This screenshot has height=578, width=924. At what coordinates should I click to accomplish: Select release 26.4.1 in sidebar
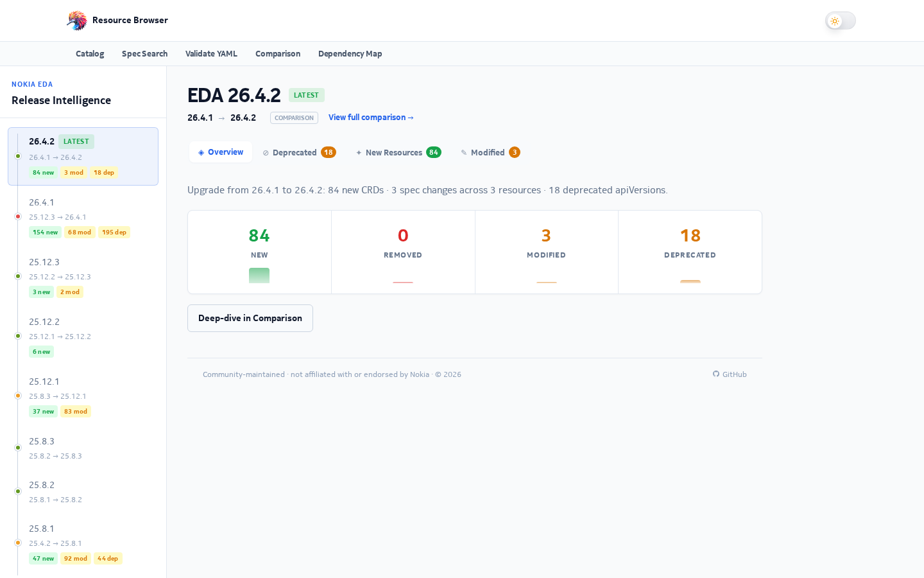tap(83, 217)
